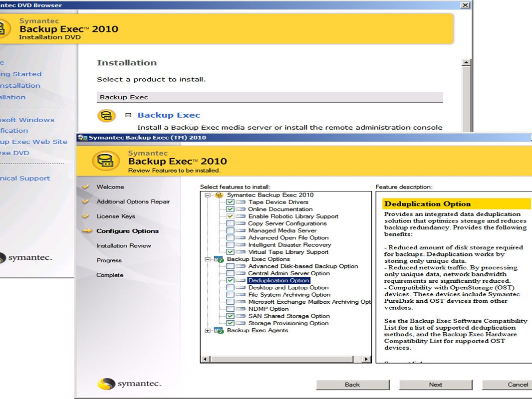The height and width of the screenshot is (399, 532).
Task: Click the Advanced Disk-based Backup Option icon
Action: (x=241, y=266)
